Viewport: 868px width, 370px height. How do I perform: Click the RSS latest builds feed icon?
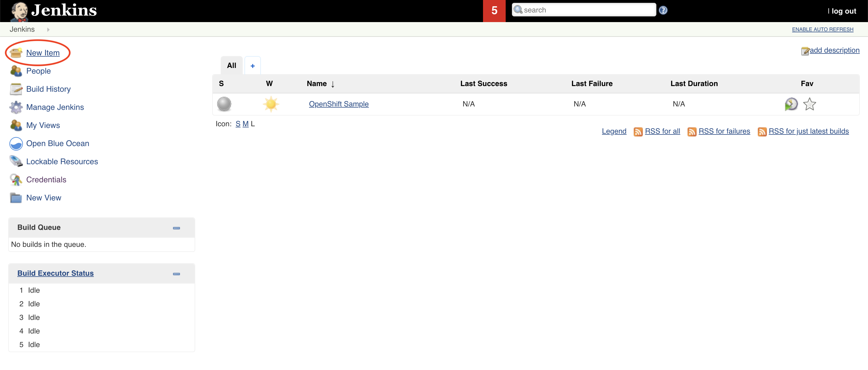coord(762,132)
